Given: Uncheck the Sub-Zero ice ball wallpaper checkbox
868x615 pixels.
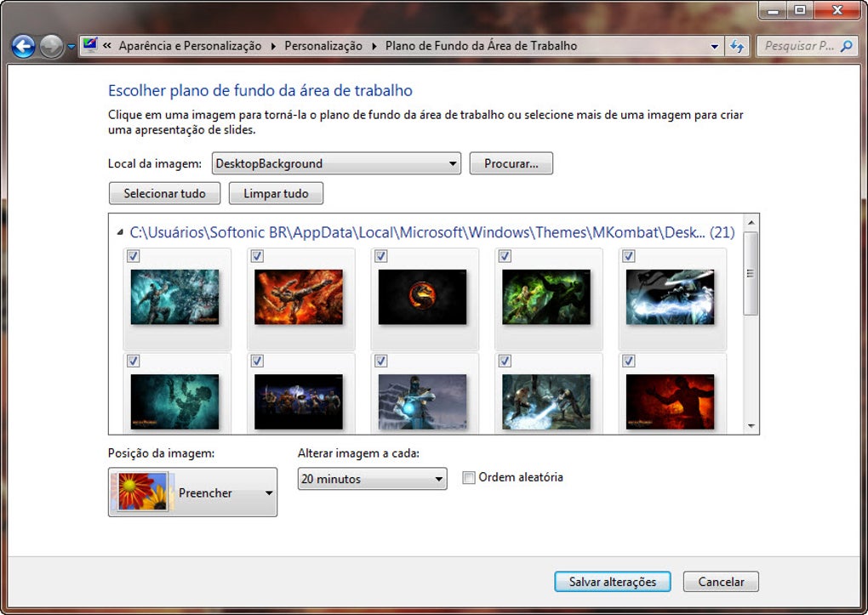Looking at the screenshot, I should click(381, 361).
